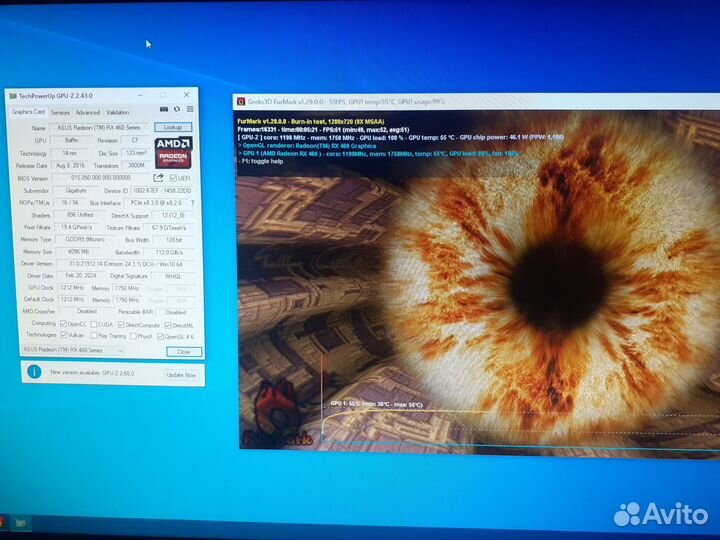
Task: Toggle the CUDA checkbox
Action: (x=94, y=324)
